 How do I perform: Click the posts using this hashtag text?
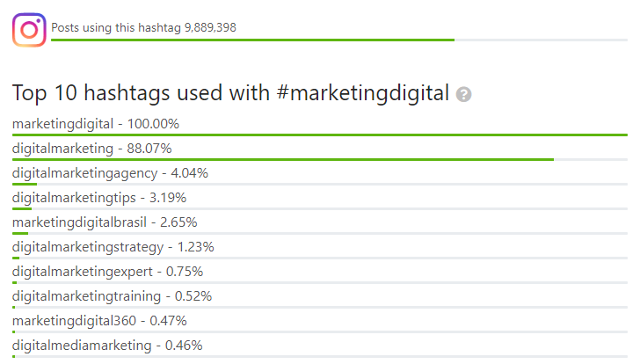[x=143, y=28]
